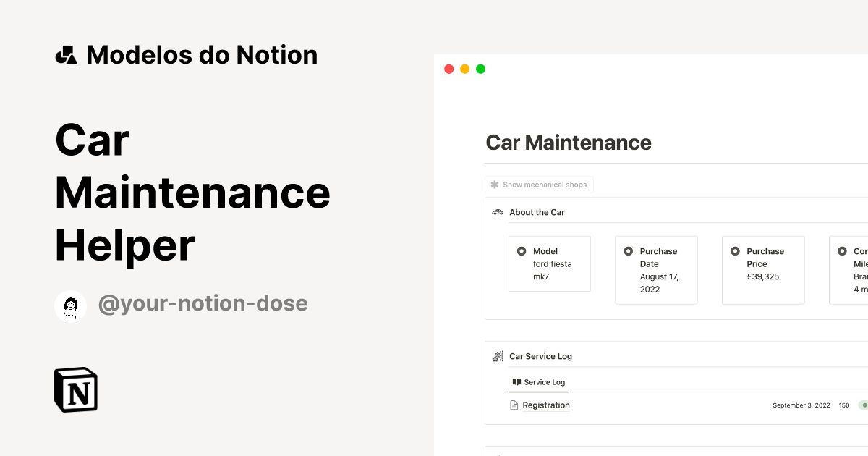Open the Car Maintenance page title menu
The image size is (868, 456).
(x=569, y=143)
